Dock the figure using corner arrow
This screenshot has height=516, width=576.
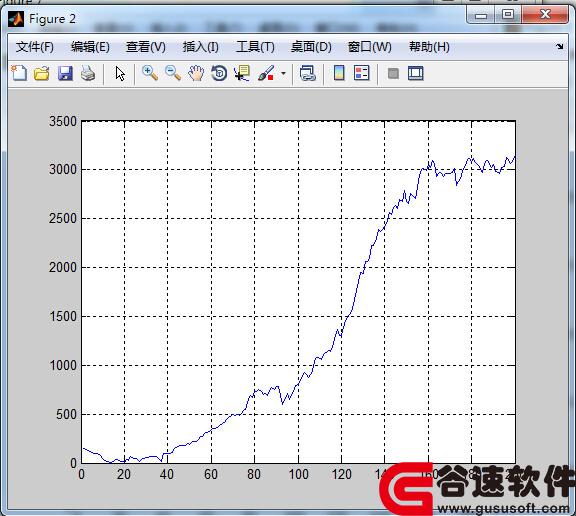559,46
